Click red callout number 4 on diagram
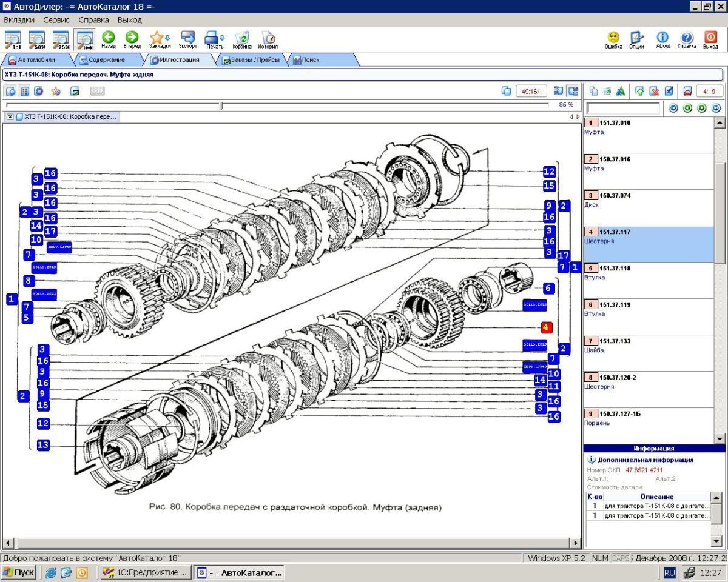728x582 pixels. click(x=545, y=327)
